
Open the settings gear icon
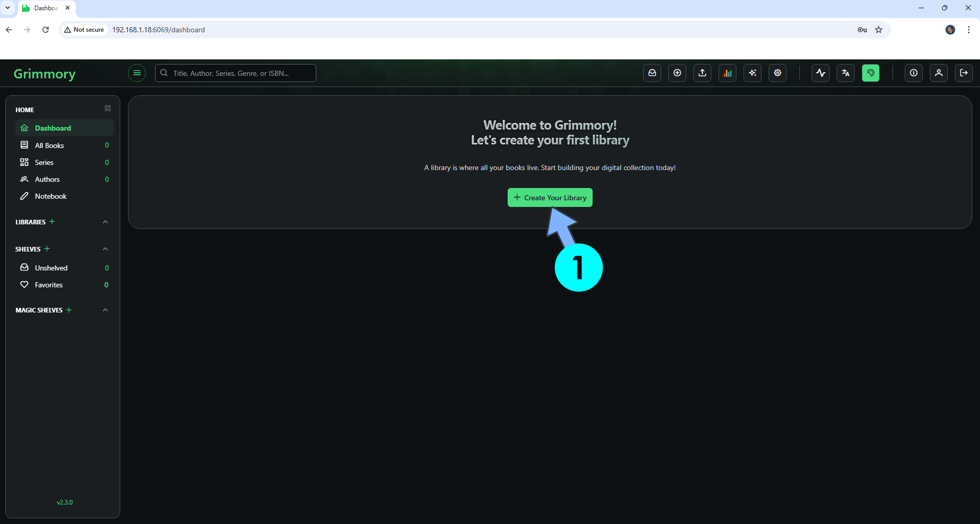[777, 73]
